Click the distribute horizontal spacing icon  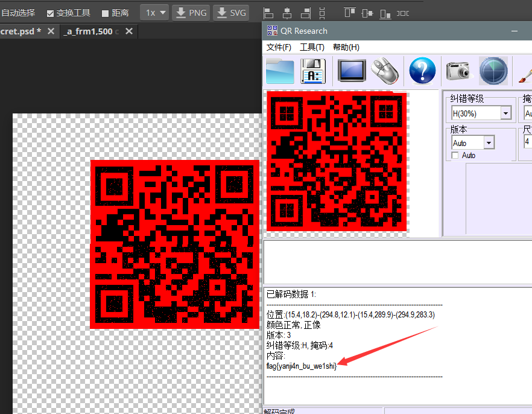pos(403,13)
